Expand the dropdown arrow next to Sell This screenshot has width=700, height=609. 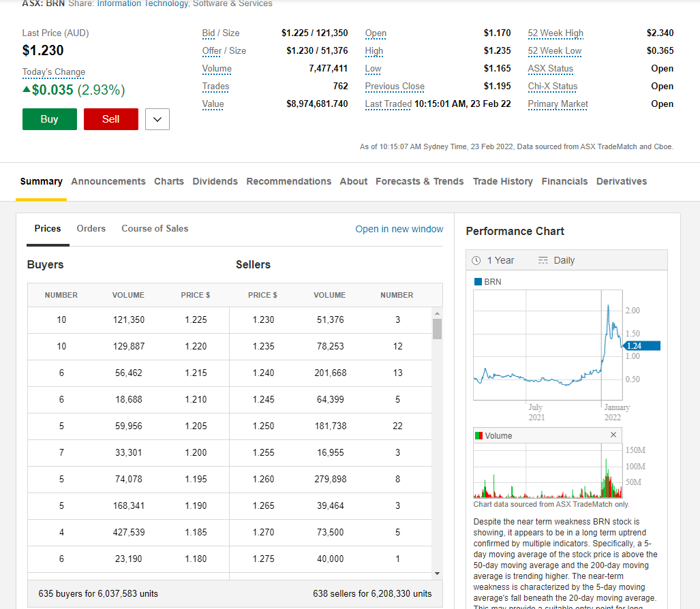[x=157, y=119]
